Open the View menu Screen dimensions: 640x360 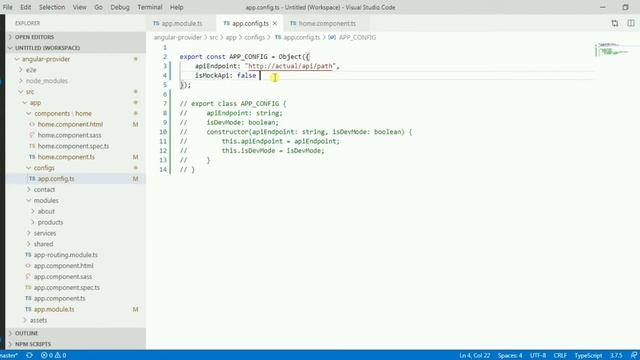(x=80, y=7)
